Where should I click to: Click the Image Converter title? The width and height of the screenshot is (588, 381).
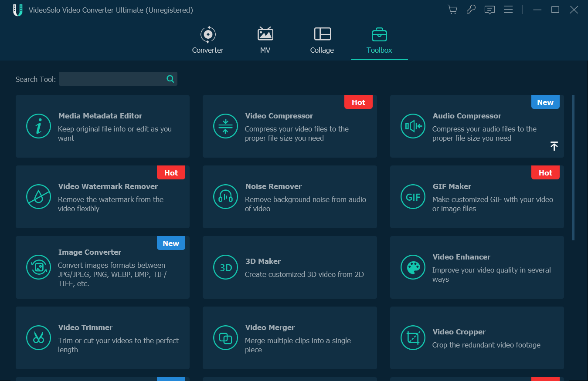point(90,252)
